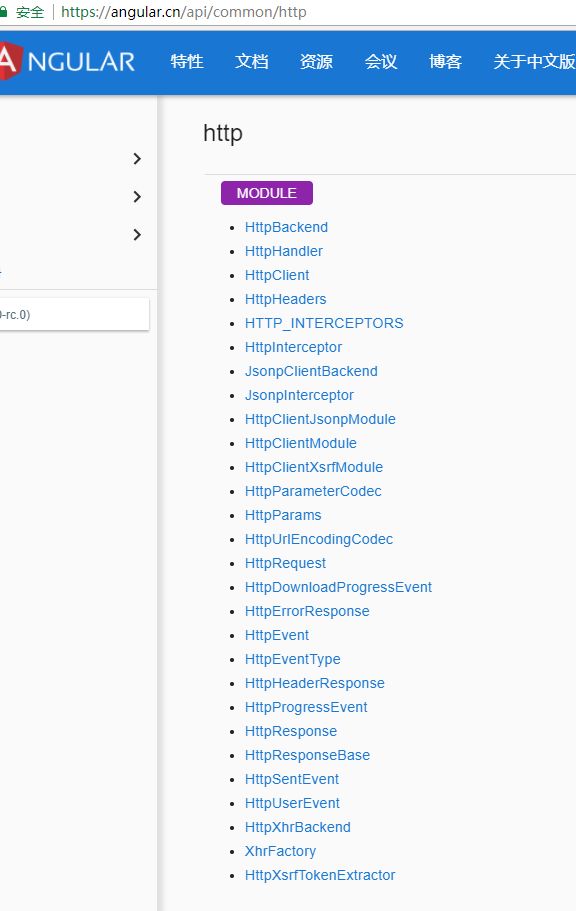This screenshot has width=576, height=911.
Task: Open the HttpClientModule link
Action: tap(300, 443)
